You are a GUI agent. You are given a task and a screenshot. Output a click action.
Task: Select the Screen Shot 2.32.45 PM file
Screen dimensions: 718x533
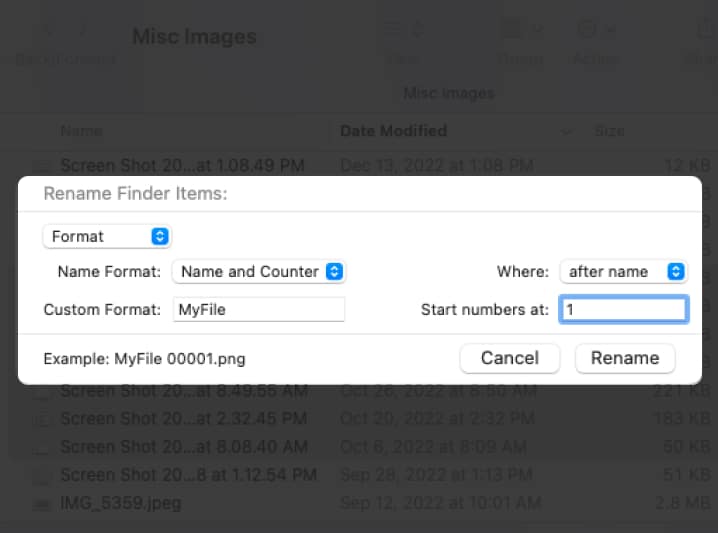[x=181, y=418]
